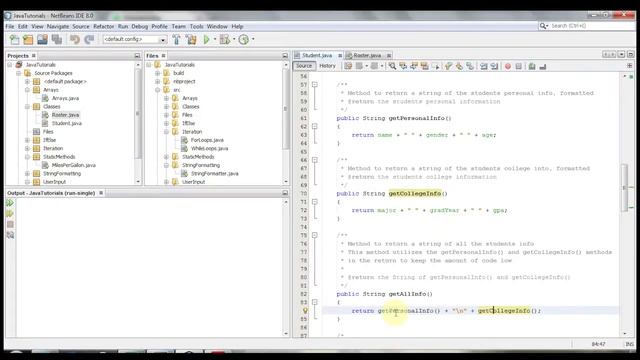Image resolution: width=640 pixels, height=360 pixels.
Task: Switch to the Roster.java editor tab
Action: [367, 55]
